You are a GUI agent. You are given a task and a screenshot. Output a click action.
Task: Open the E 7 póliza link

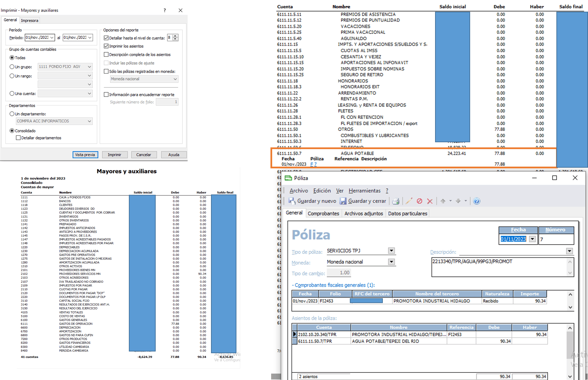(x=313, y=164)
